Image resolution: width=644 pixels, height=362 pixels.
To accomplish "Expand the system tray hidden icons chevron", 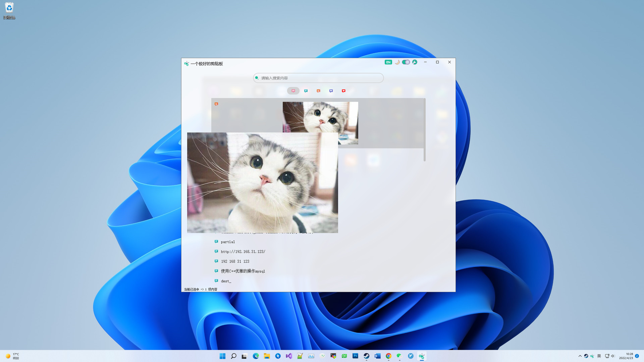I will coord(580,356).
